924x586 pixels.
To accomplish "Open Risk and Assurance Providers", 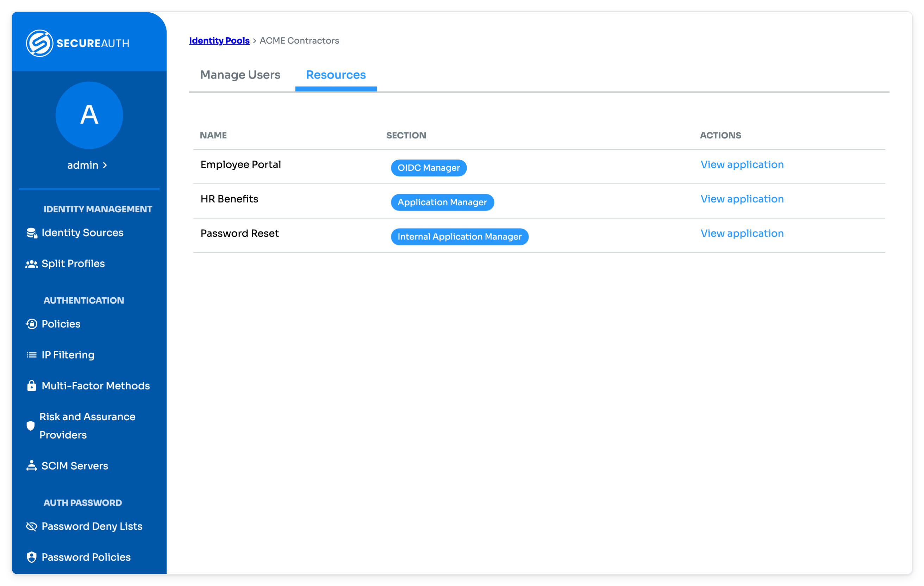I will pos(87,425).
